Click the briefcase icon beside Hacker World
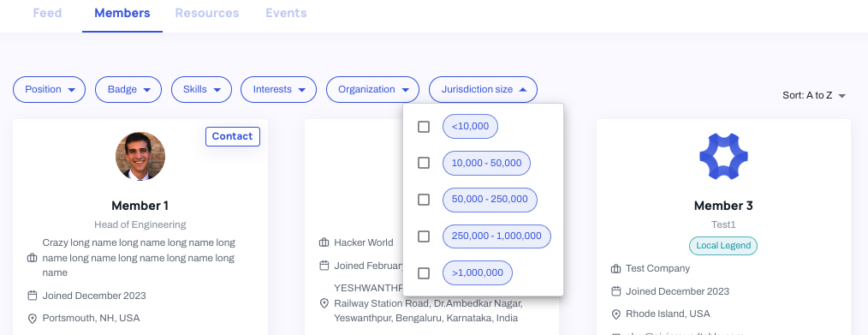The image size is (868, 335). (x=324, y=242)
